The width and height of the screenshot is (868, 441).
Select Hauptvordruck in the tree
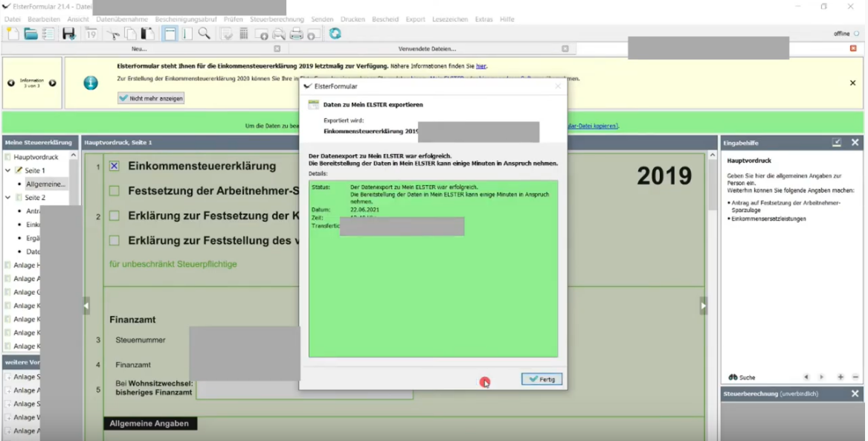click(x=36, y=157)
